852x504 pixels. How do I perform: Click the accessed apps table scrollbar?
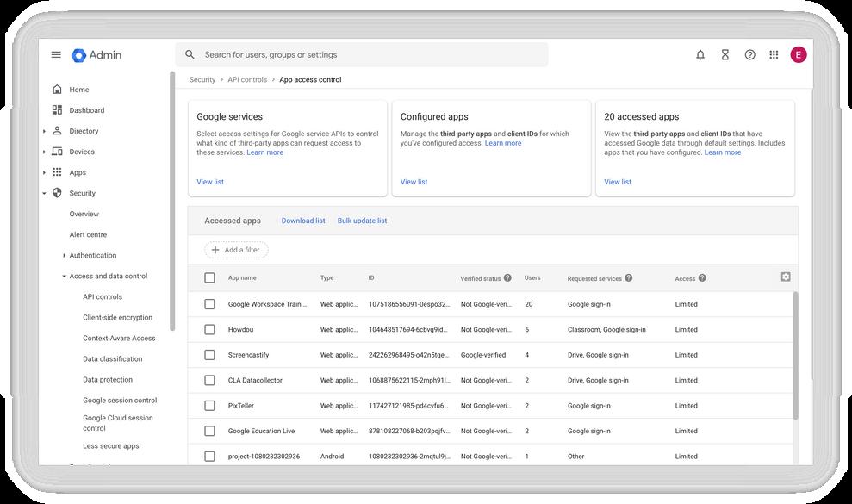click(x=795, y=355)
